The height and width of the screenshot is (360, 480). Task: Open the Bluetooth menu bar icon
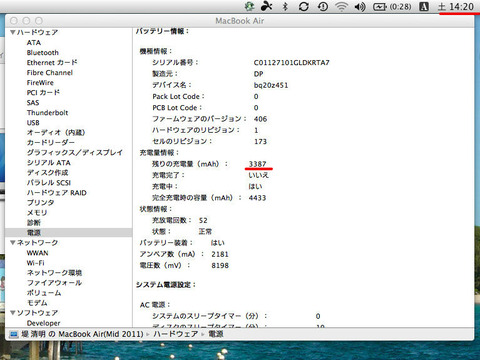(x=285, y=6)
